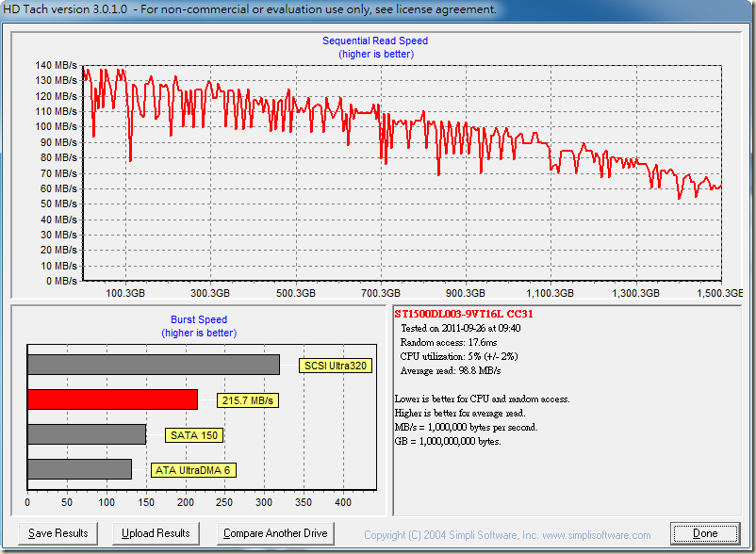Click the gray ATA UltraDMA 6 bar

pos(79,469)
